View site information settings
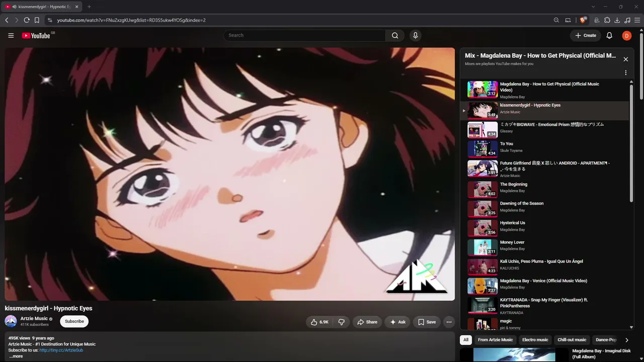 (x=49, y=20)
